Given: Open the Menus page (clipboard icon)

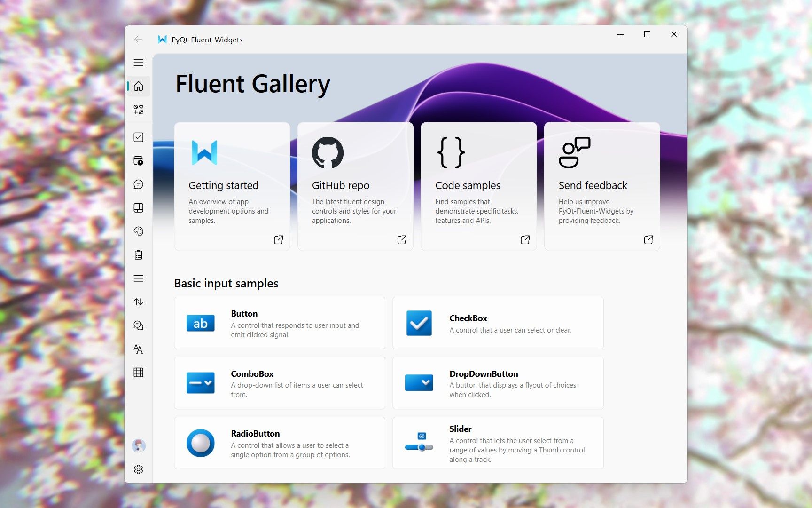Looking at the screenshot, I should point(138,254).
